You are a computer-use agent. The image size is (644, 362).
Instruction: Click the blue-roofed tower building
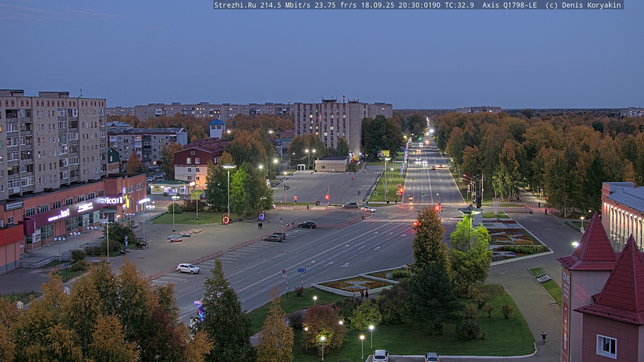click(217, 128)
